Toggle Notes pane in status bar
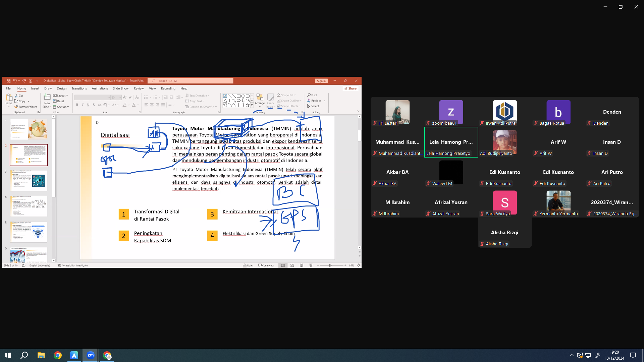The image size is (644, 362). (248, 265)
